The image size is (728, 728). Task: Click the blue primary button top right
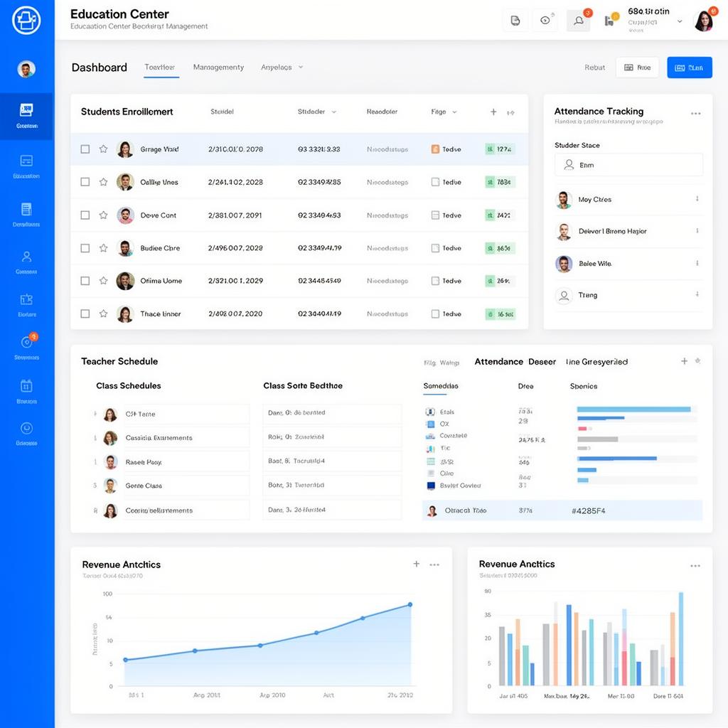689,68
